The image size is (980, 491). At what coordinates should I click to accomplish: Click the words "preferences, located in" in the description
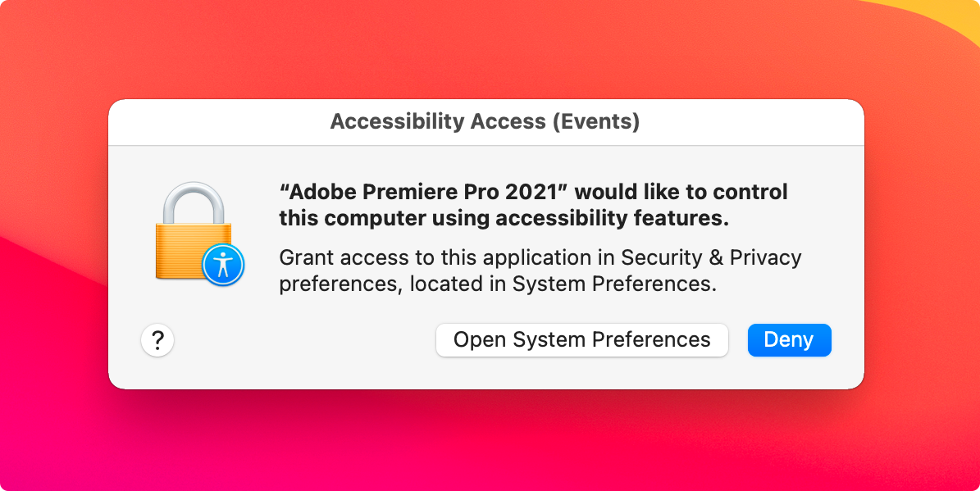pos(393,284)
